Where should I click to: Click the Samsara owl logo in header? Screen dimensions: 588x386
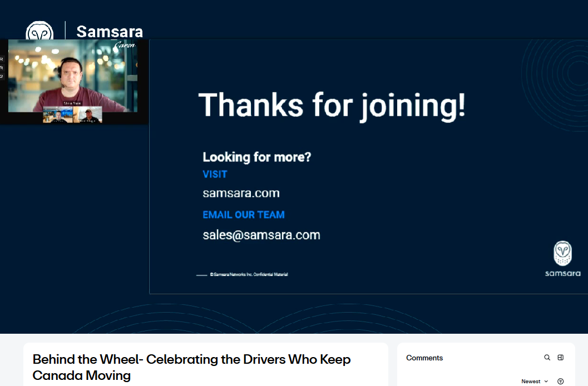point(40,32)
